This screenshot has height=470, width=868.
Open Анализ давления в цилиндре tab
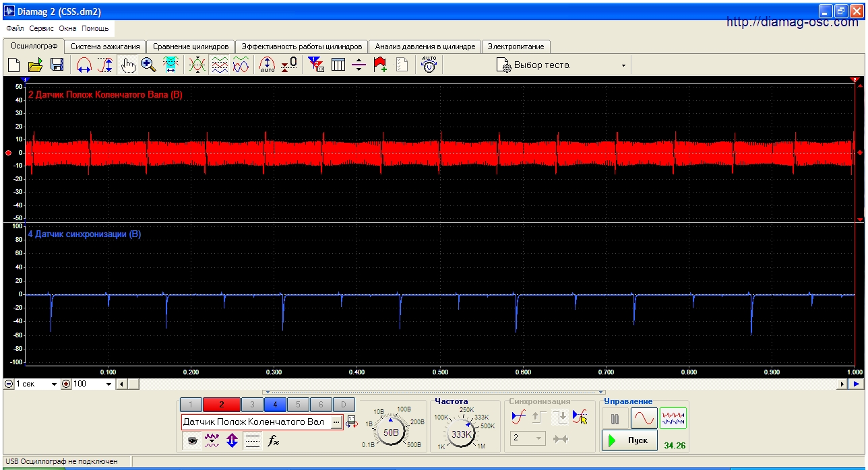pos(425,46)
